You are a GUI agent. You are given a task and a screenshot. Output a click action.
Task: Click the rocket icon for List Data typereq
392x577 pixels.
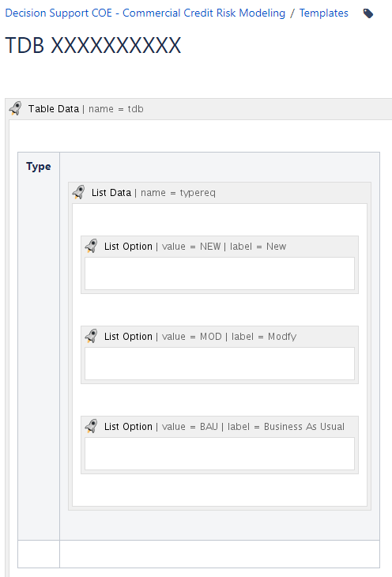(78, 192)
